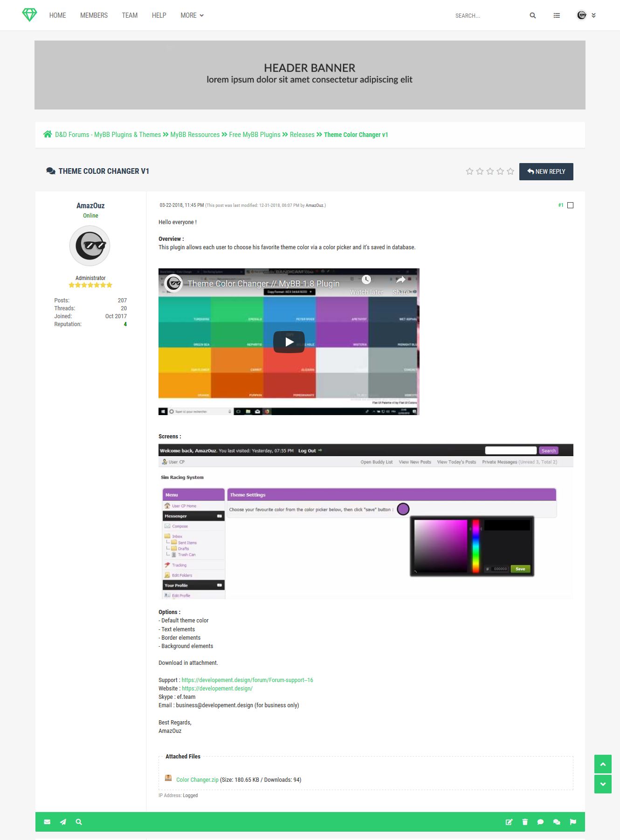Rate thread one star
620x840 pixels.
469,171
